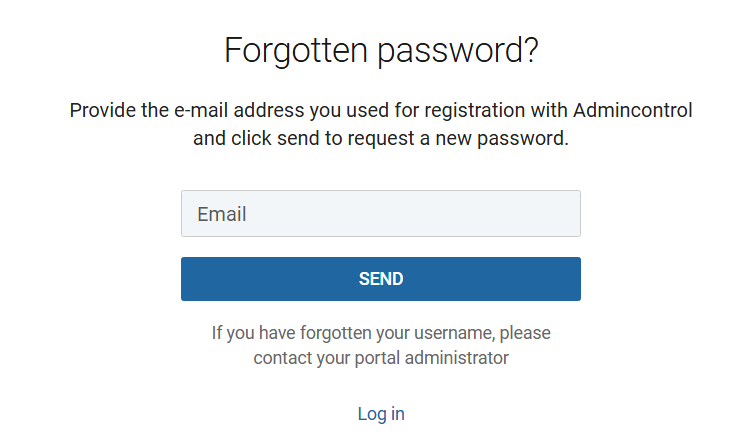The image size is (755, 442).
Task: Click the blue SEND button
Action: coord(381,279)
